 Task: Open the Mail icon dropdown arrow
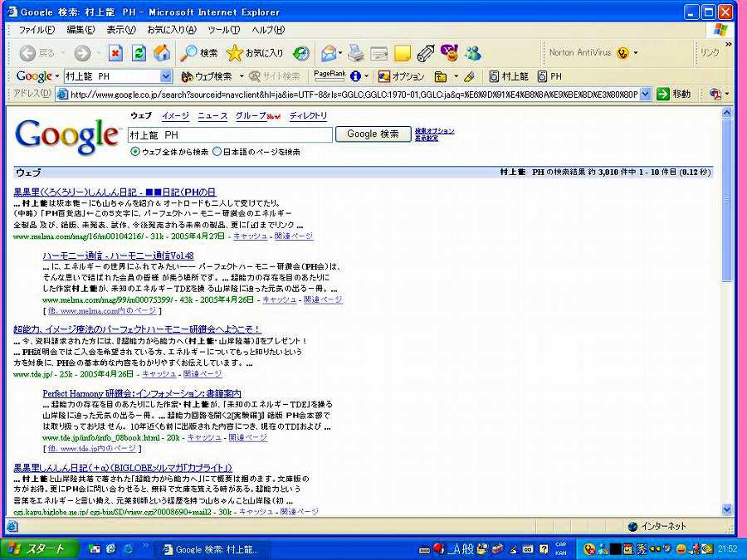[340, 53]
